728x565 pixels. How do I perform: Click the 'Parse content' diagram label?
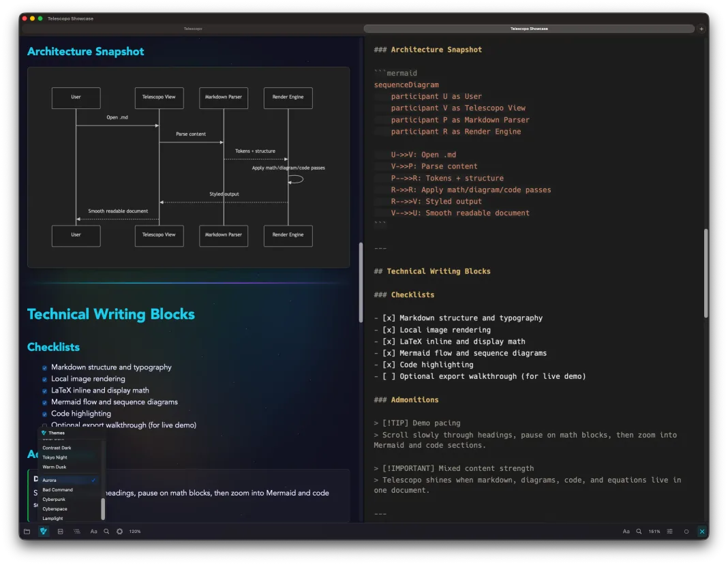(x=191, y=134)
